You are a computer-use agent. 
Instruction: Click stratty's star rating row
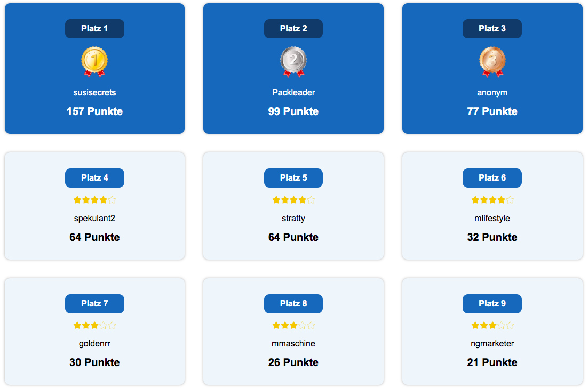click(293, 200)
